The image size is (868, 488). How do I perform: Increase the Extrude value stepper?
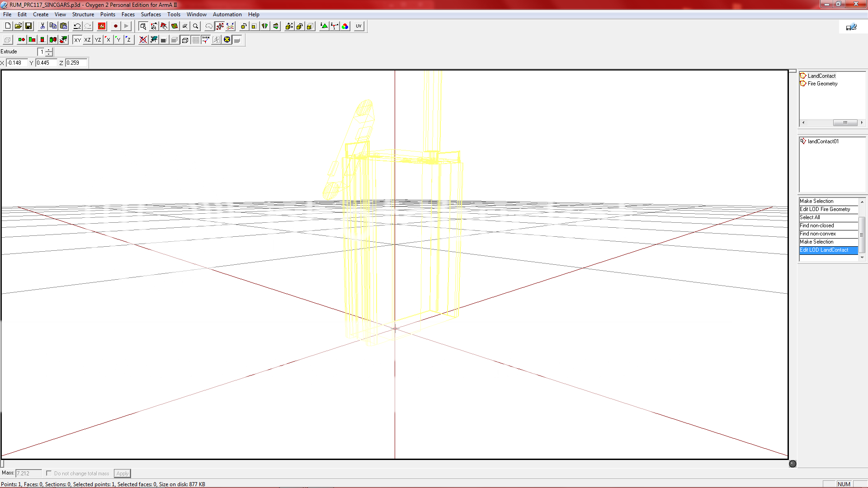pos(49,50)
